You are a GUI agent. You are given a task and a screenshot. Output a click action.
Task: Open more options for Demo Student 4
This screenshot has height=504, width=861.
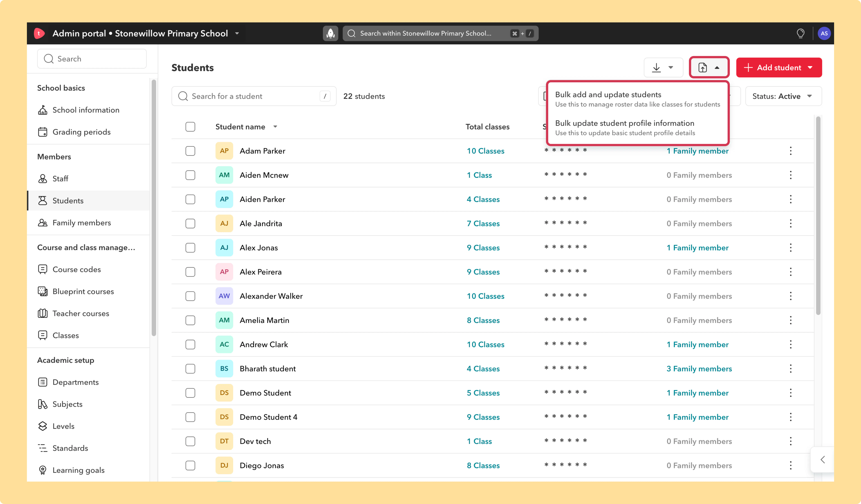coord(791,417)
